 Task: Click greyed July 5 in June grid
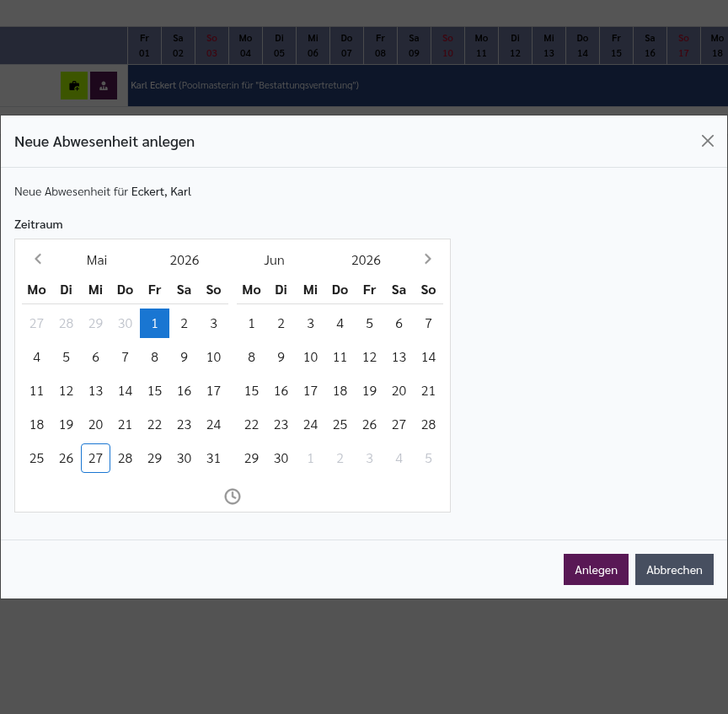click(x=429, y=458)
